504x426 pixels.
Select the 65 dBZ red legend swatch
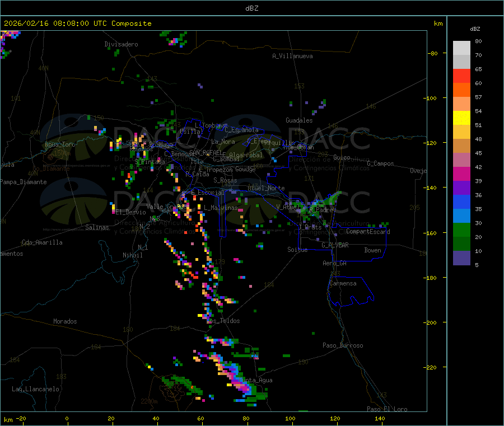461,76
